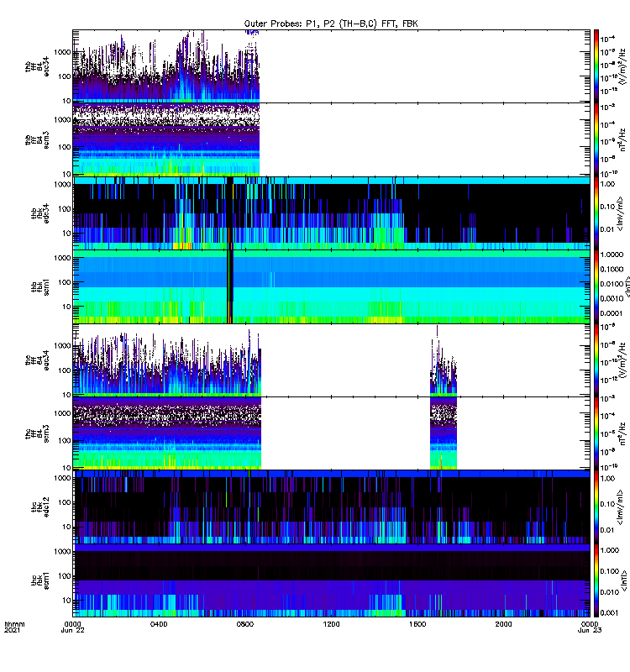This screenshot has height=672, width=630.
Task: Click the color bar beside thc fbk edc12 panel
Action: pyautogui.click(x=596, y=507)
